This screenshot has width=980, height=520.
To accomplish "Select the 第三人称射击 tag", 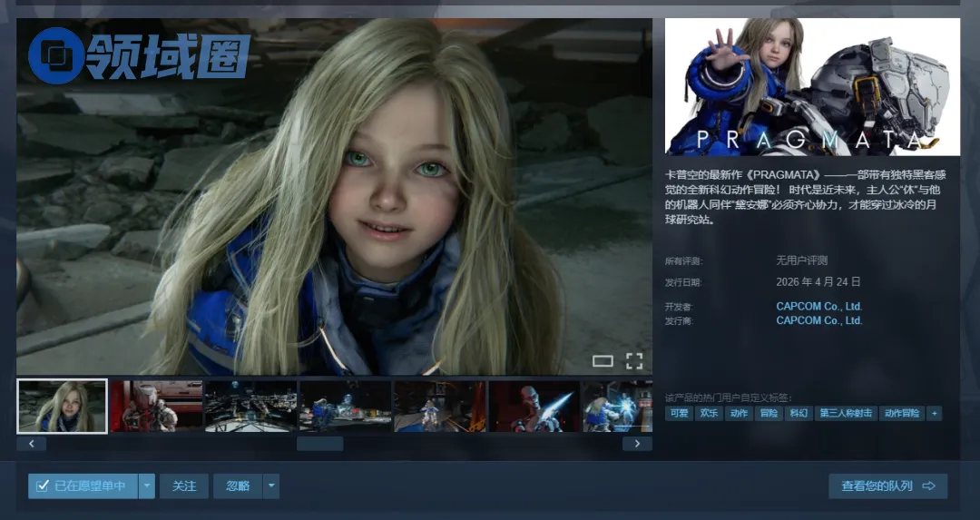I will pos(846,413).
